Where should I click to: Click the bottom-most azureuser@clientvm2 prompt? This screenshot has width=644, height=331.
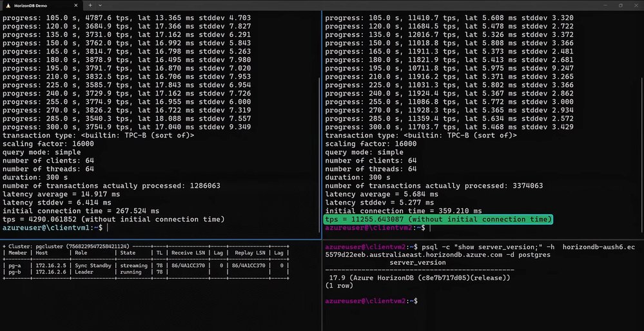[x=371, y=301]
